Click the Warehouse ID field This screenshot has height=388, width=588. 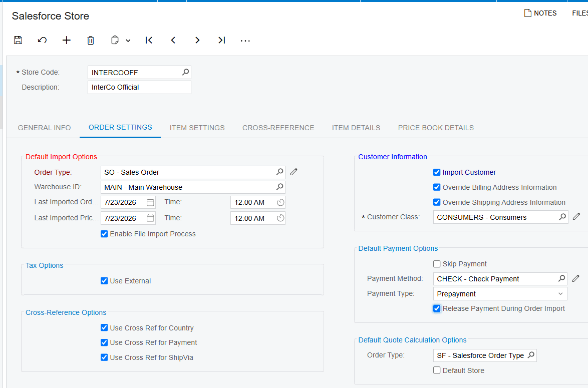click(193, 187)
